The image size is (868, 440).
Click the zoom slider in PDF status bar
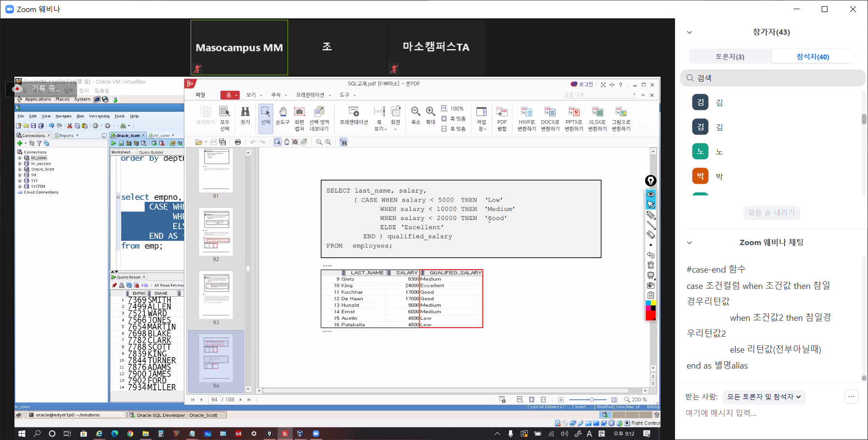coord(592,399)
